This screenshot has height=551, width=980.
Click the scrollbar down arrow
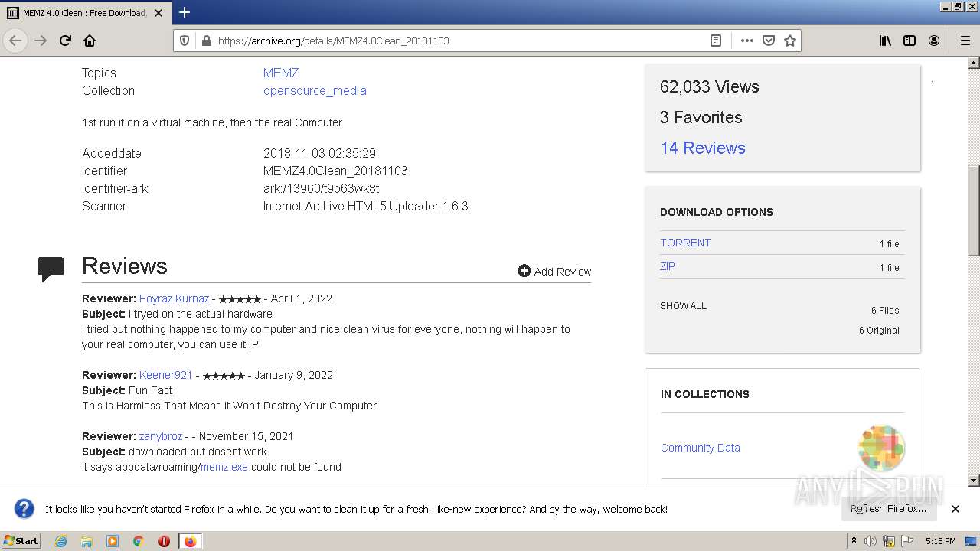point(974,481)
